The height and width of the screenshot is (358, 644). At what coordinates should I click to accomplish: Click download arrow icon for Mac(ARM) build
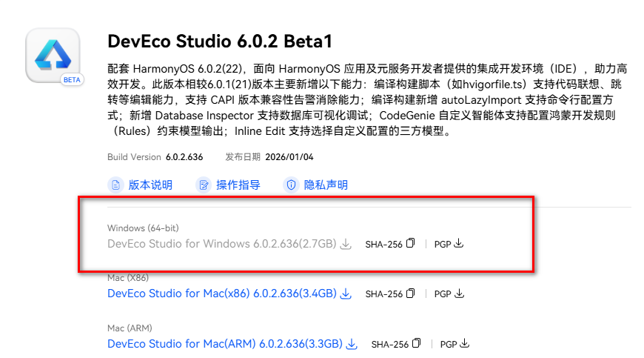tap(352, 345)
